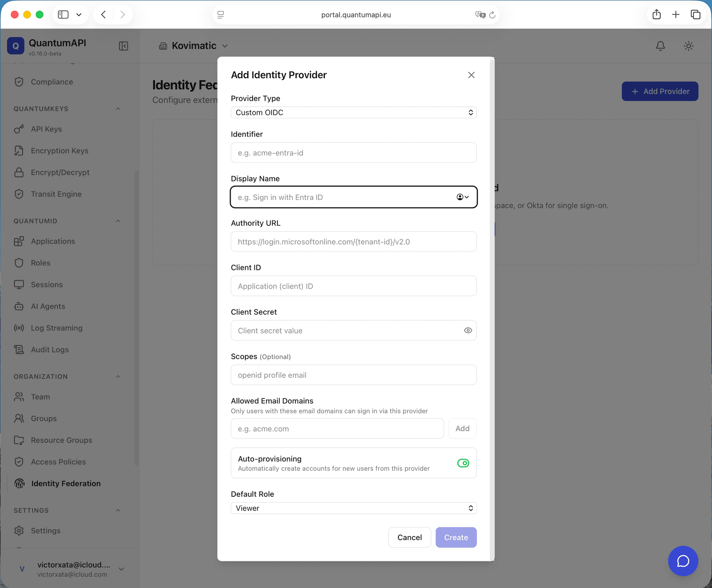Open the Kovimatic organization menu
This screenshot has height=588, width=712.
pos(194,46)
